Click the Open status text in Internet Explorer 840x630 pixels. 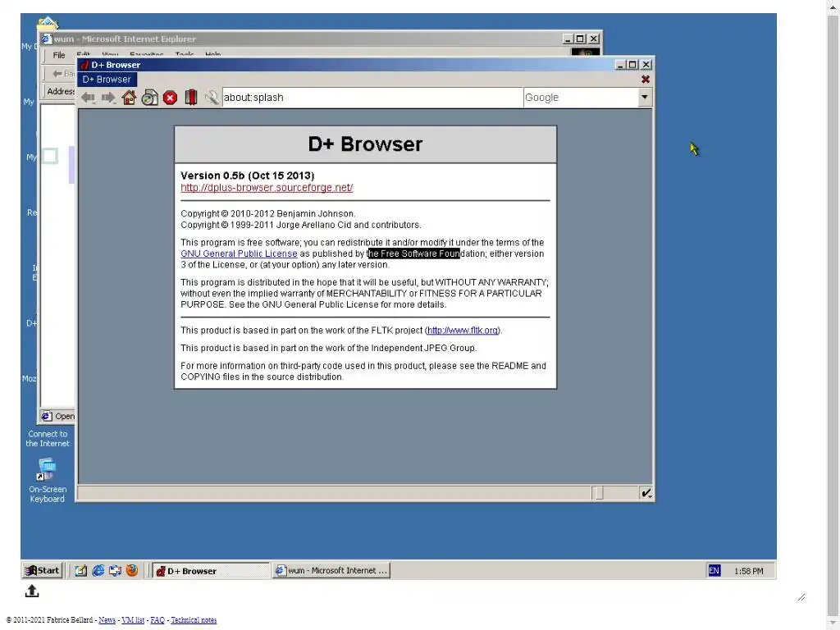65,416
